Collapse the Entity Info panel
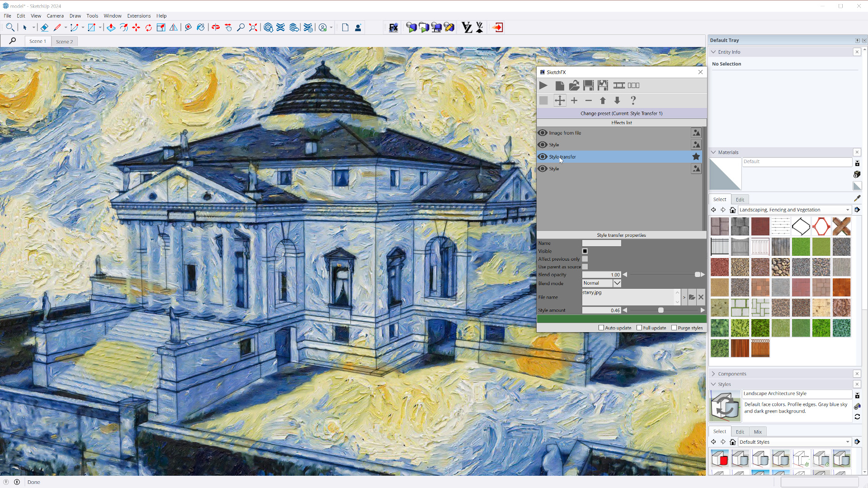Screen dimensions: 868x488 click(x=714, y=52)
